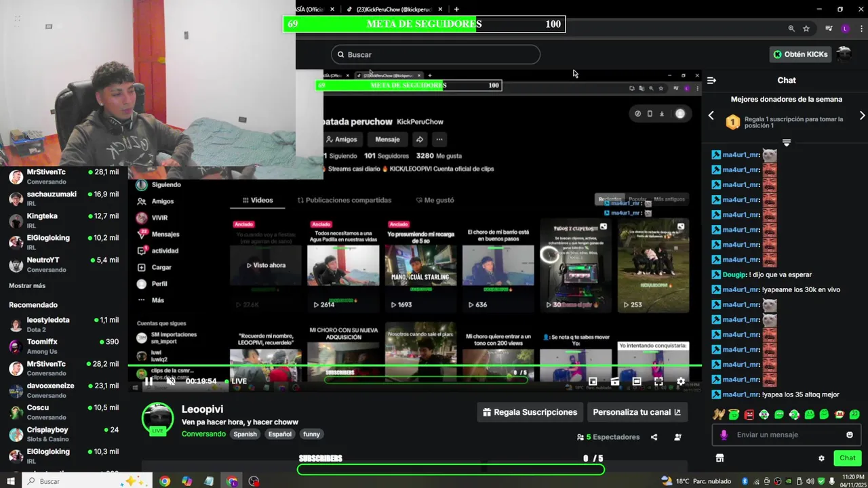Open weather widget 18°C Parc. nublado

pyautogui.click(x=698, y=481)
